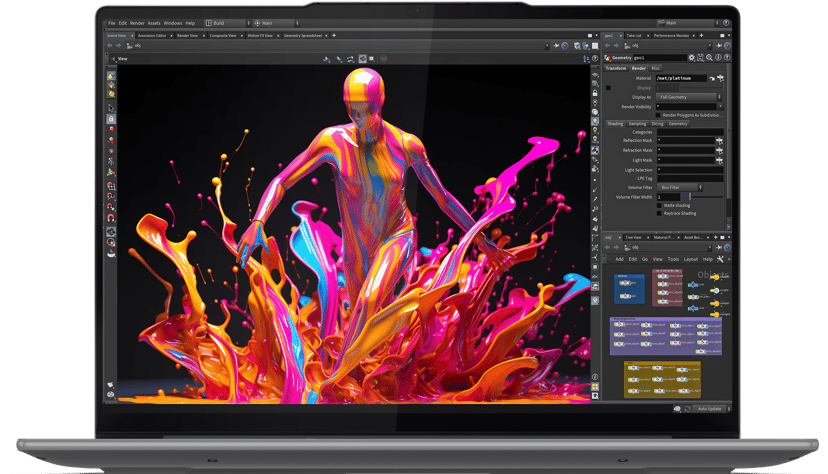Open the network editor Tools menu
828x474 pixels.
[x=673, y=259]
